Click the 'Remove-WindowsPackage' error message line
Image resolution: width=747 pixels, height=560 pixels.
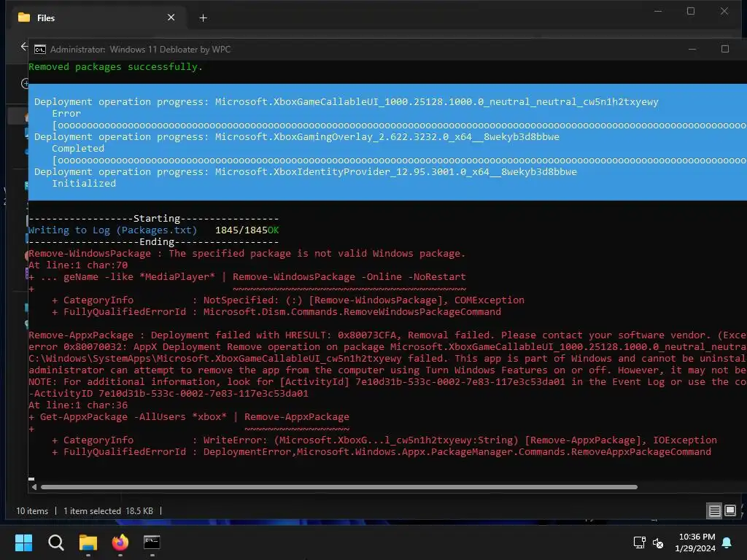247,253
